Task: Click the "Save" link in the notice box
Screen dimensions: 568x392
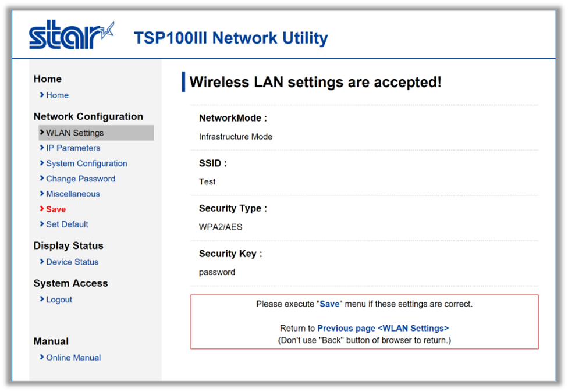Action: click(x=329, y=304)
